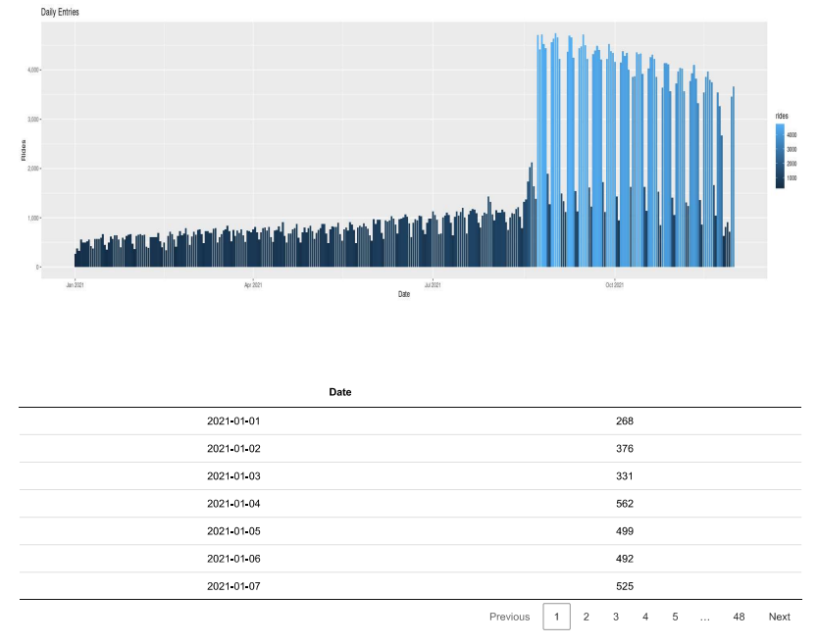
Task: Select the 2021-01-07 date cell
Action: (x=233, y=586)
